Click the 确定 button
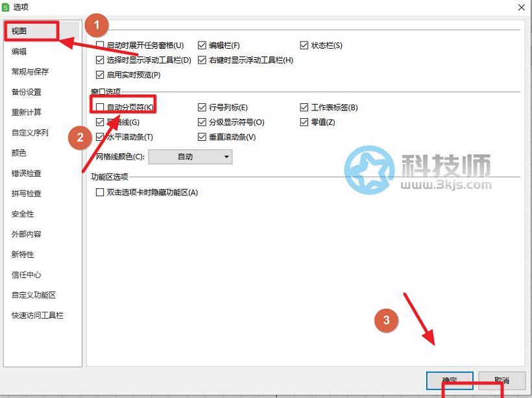 point(450,380)
